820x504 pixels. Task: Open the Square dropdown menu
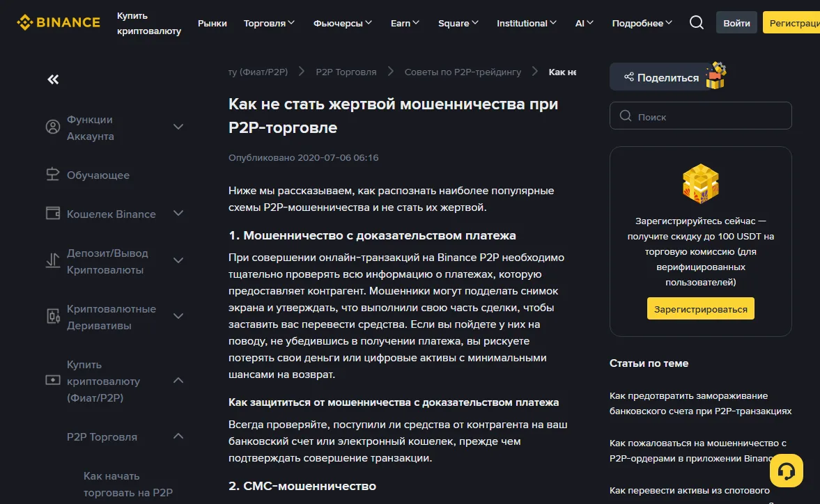pyautogui.click(x=458, y=23)
